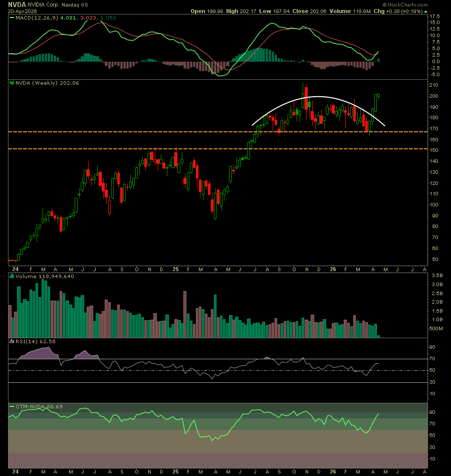This screenshot has width=451, height=476.
Task: Select the Volume 118,949,640 label
Action: (45, 276)
